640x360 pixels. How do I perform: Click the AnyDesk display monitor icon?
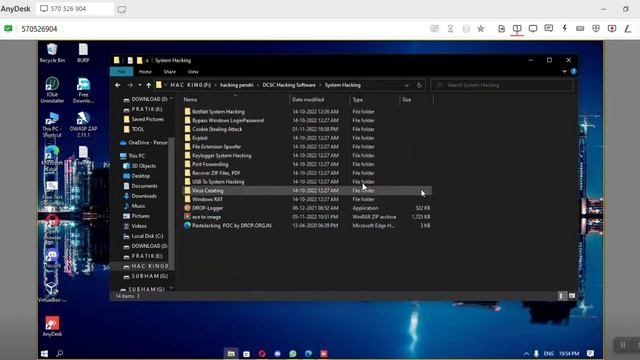533,28
